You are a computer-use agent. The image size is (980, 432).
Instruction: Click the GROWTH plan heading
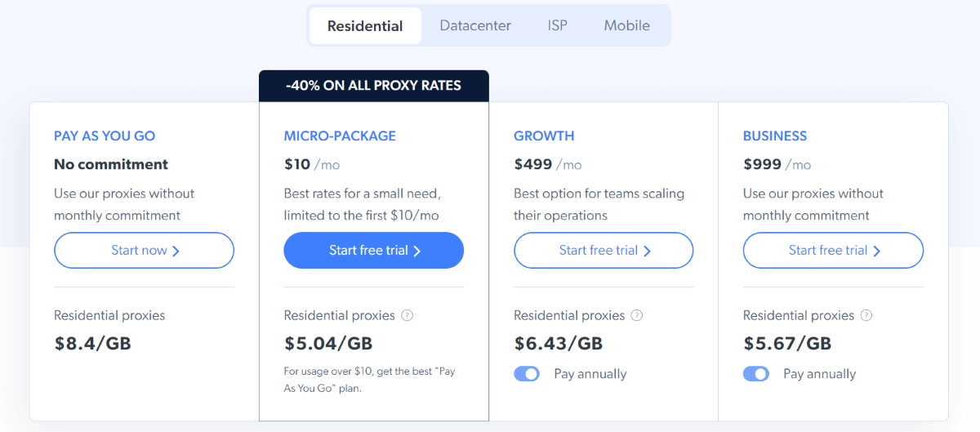coord(544,136)
